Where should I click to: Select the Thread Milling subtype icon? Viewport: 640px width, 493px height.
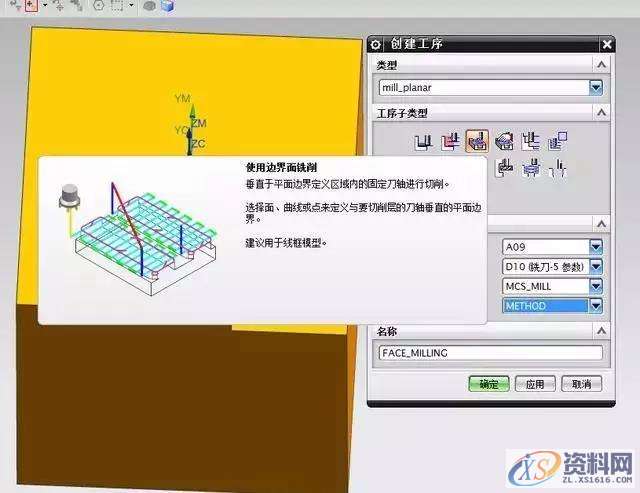click(x=558, y=167)
